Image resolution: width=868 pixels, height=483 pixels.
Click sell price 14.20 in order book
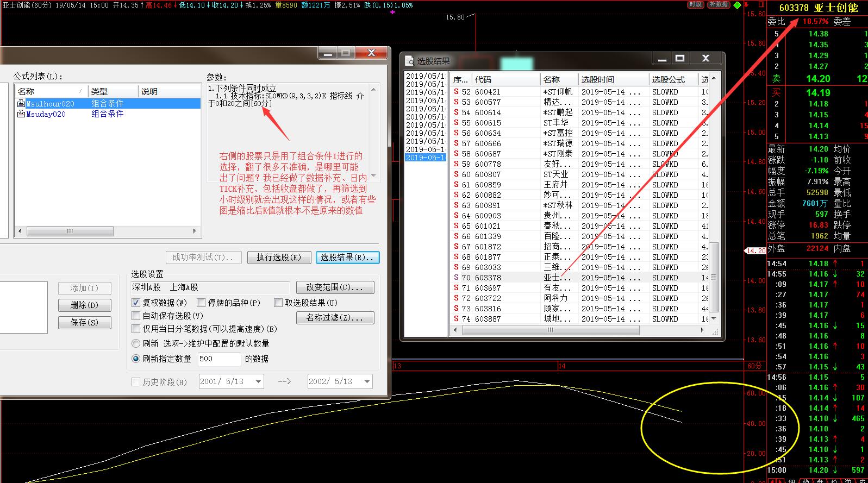[817, 78]
